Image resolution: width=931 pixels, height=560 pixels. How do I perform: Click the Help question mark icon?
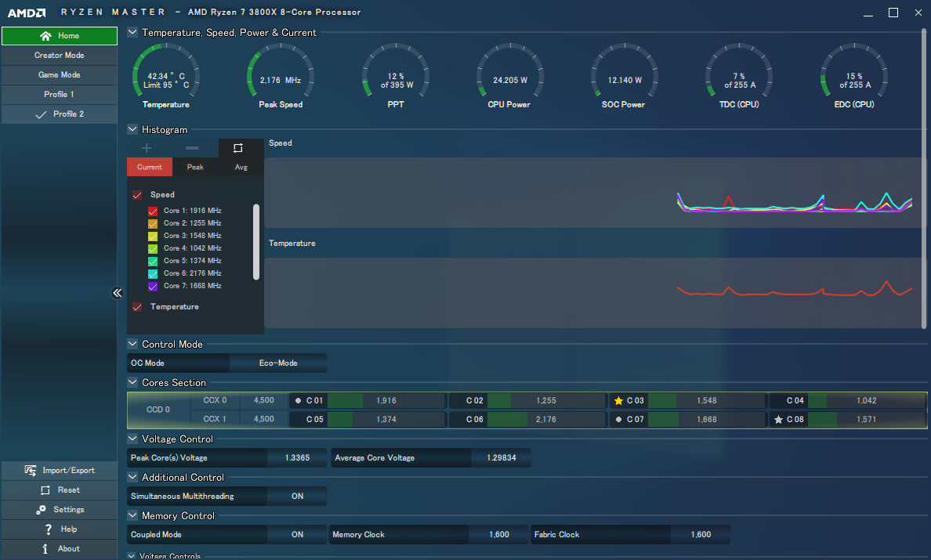[48, 529]
